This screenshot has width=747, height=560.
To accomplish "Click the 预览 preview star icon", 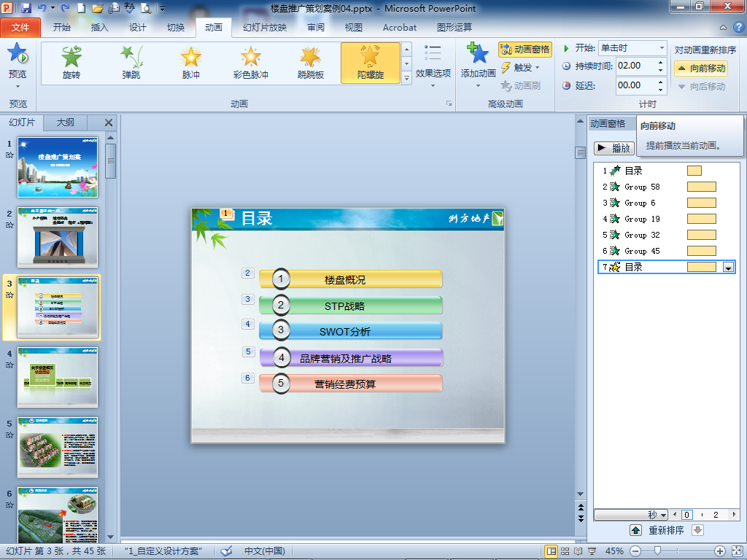I will point(18,53).
